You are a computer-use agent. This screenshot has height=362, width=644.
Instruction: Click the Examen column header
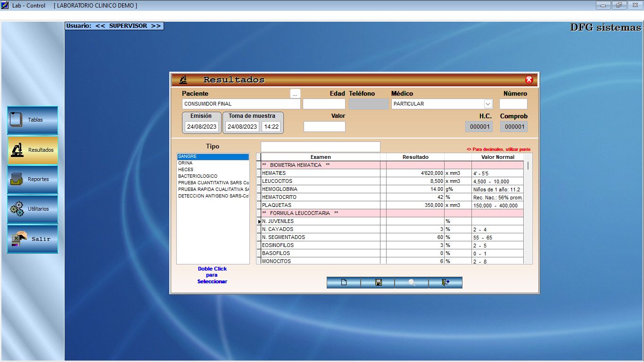321,157
